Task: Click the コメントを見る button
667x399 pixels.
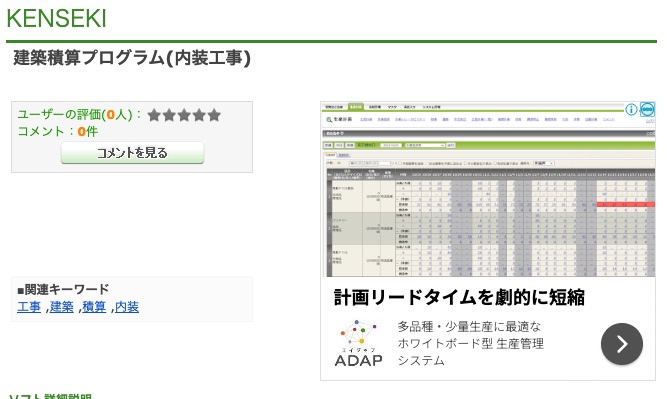Action: click(132, 153)
